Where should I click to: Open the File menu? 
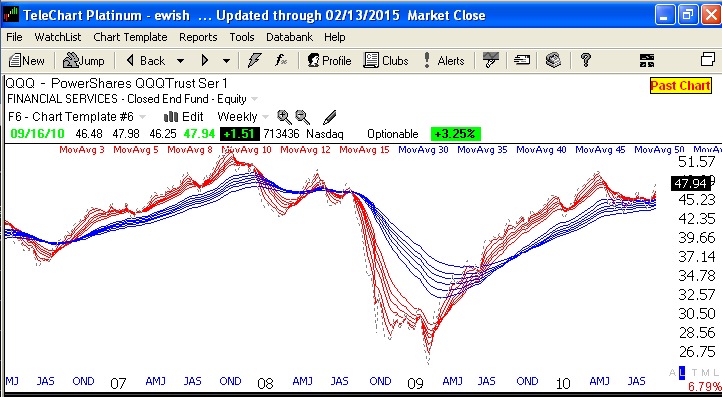point(14,37)
